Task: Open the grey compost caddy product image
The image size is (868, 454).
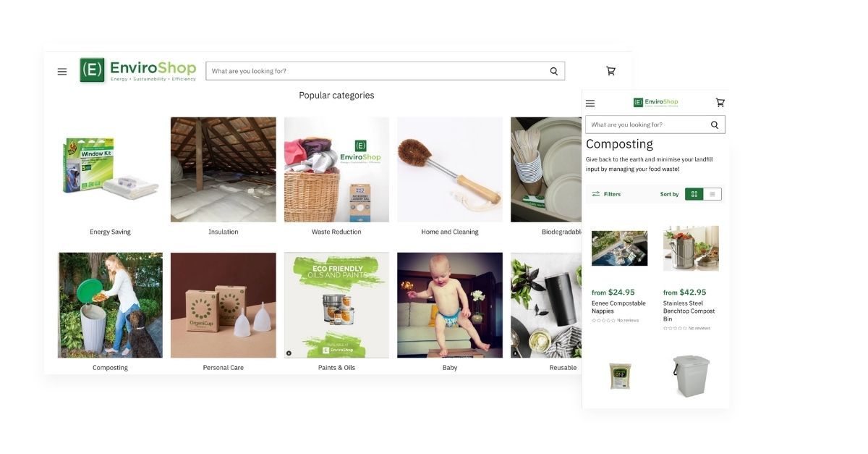Action: (x=691, y=376)
